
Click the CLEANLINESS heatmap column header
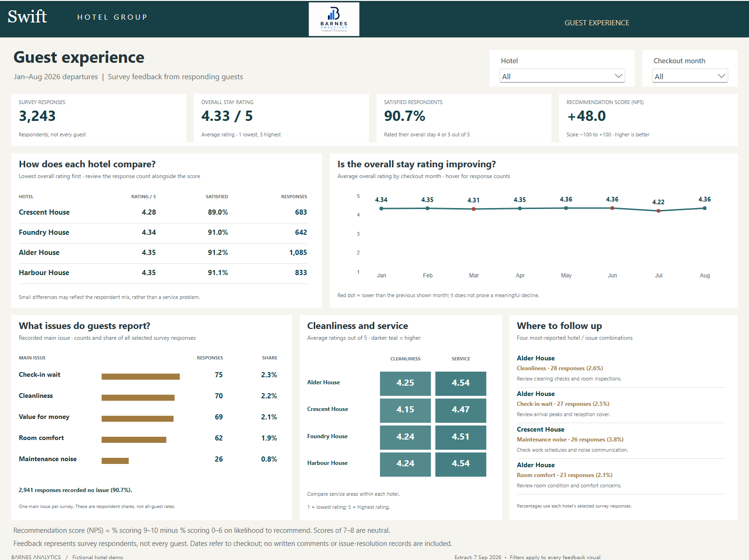click(405, 359)
